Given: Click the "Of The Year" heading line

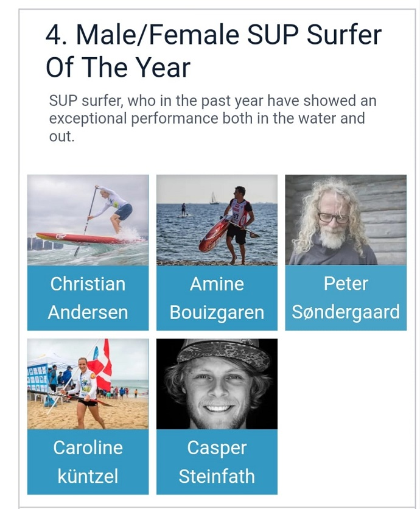Looking at the screenshot, I should tap(118, 68).
